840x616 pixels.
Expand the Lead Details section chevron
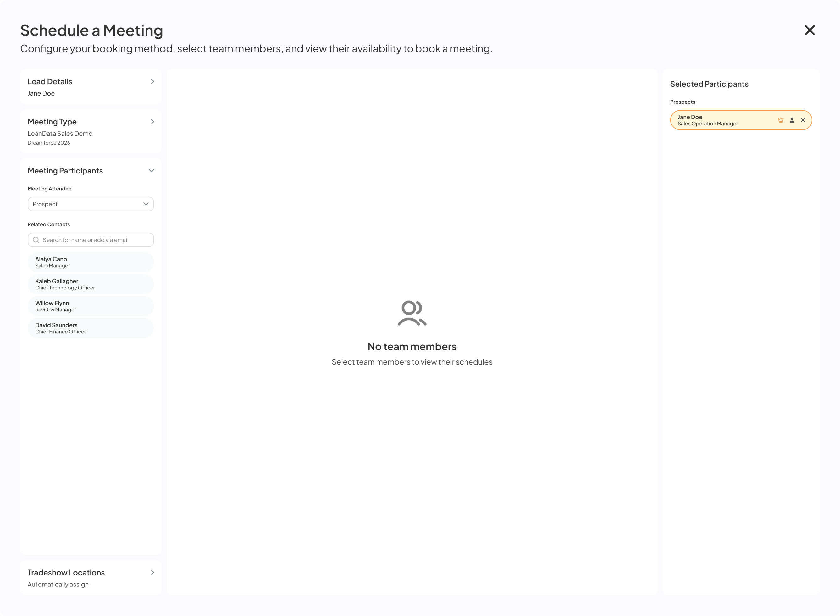coord(152,81)
